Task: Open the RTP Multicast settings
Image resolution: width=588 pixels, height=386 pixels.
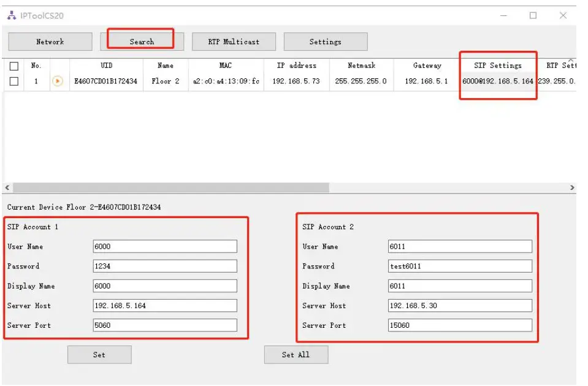Action: click(x=233, y=42)
